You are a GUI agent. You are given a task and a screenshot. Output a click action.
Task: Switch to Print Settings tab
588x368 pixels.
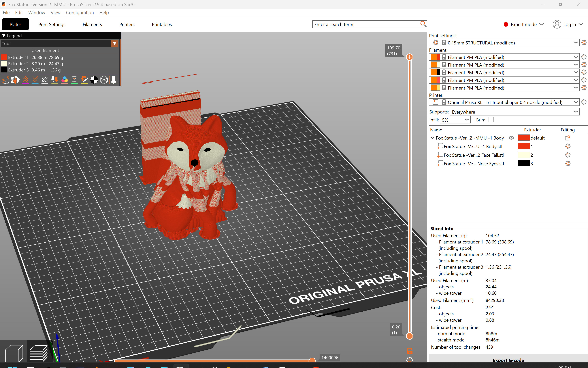click(x=52, y=24)
